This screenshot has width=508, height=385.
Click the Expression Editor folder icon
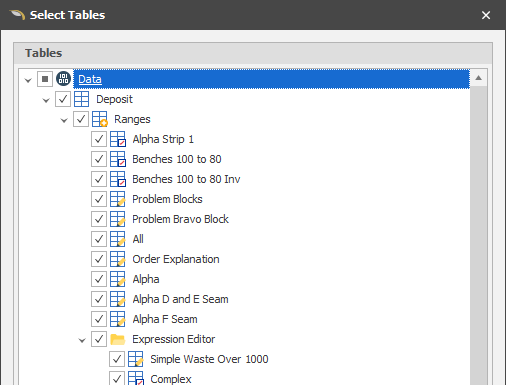(118, 339)
